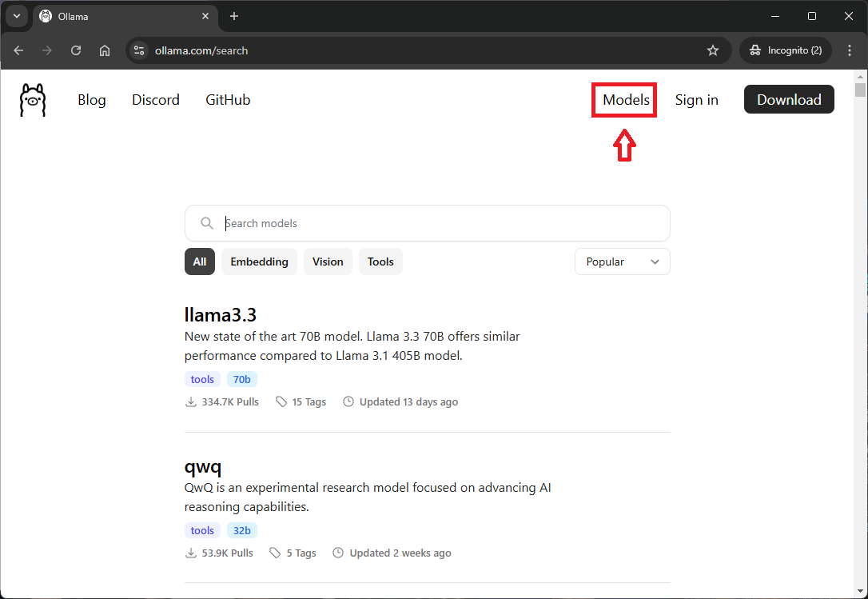This screenshot has height=599, width=868.
Task: Click the magnifying glass search icon
Action: [x=206, y=223]
